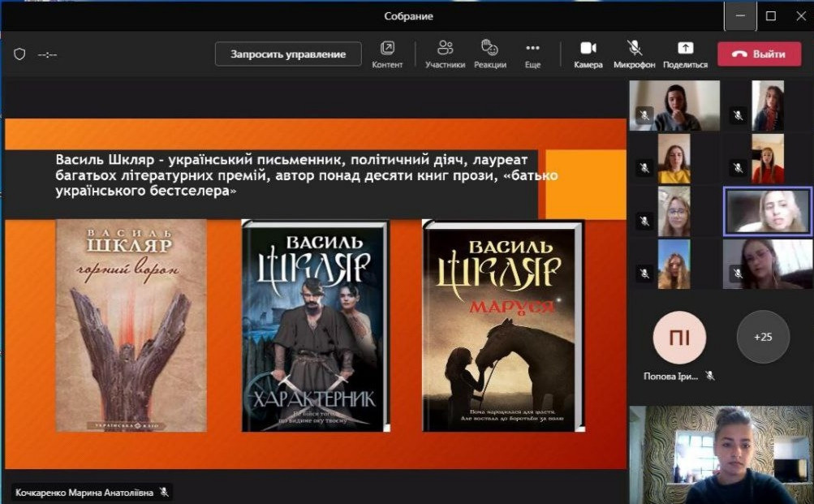Click the shield security icon
The width and height of the screenshot is (814, 504).
click(19, 54)
